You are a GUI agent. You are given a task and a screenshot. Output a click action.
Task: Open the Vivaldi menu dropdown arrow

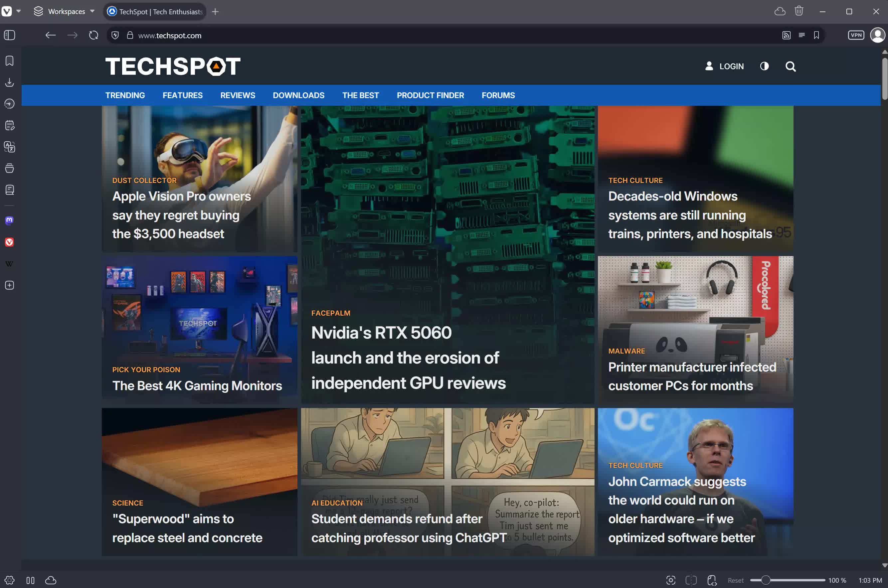coord(18,11)
